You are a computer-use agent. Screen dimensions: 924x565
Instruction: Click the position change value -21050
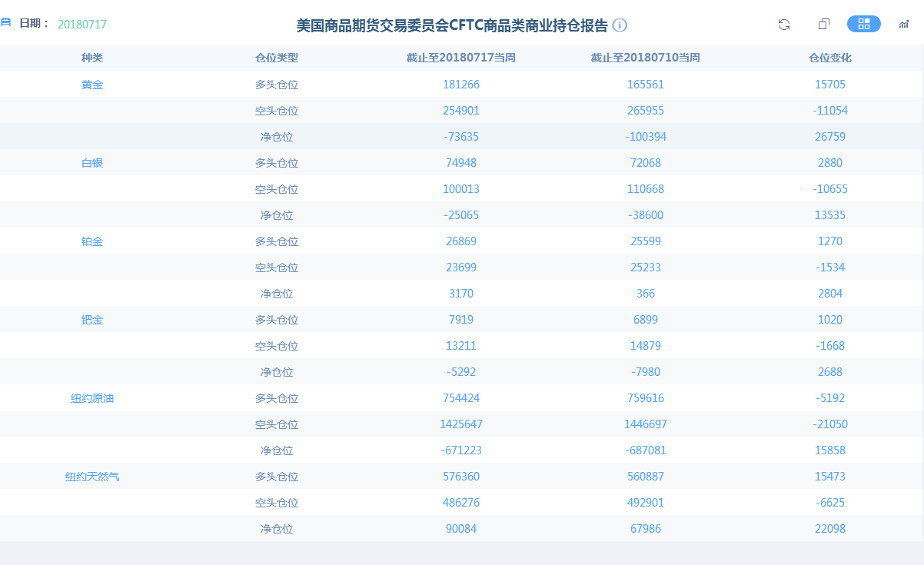tap(830, 424)
